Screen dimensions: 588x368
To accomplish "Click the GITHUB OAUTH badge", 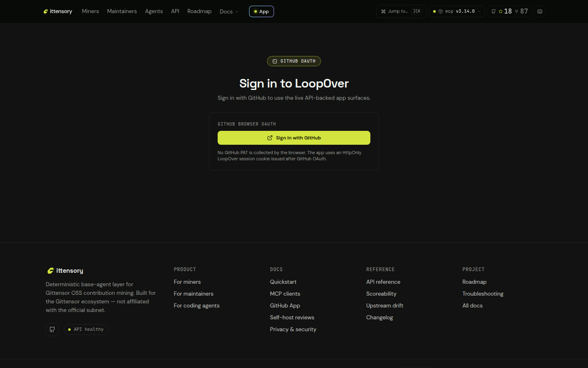I will tap(294, 61).
